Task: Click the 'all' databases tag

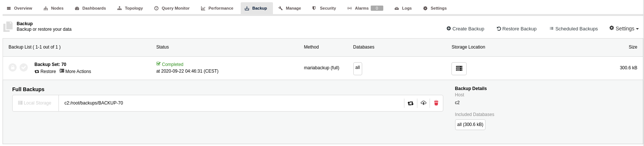Action: coord(358,68)
